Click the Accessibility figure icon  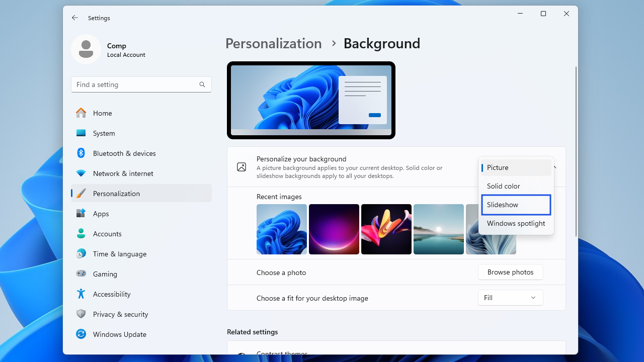click(x=81, y=294)
